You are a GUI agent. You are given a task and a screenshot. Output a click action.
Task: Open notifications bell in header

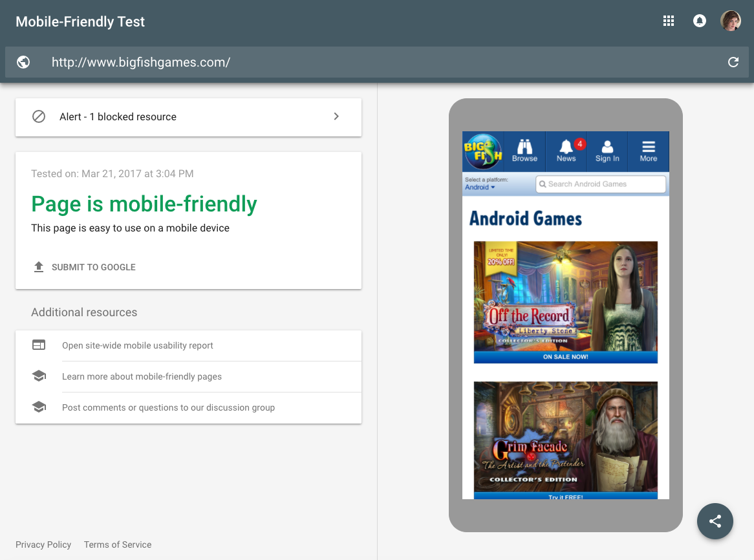(x=699, y=21)
